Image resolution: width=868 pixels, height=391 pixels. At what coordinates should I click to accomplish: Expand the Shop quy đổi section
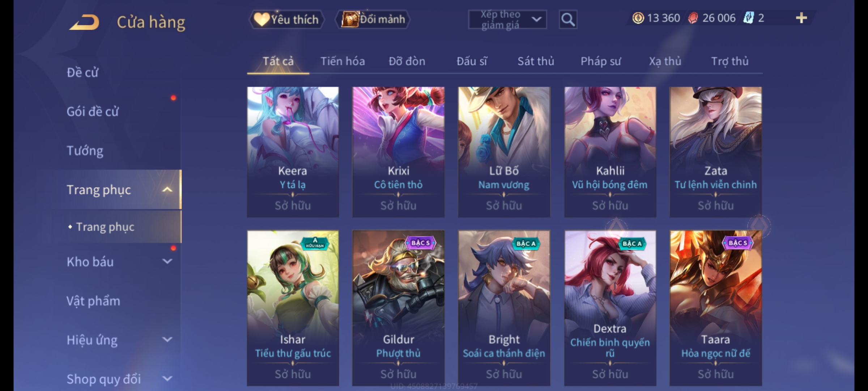pyautogui.click(x=167, y=379)
